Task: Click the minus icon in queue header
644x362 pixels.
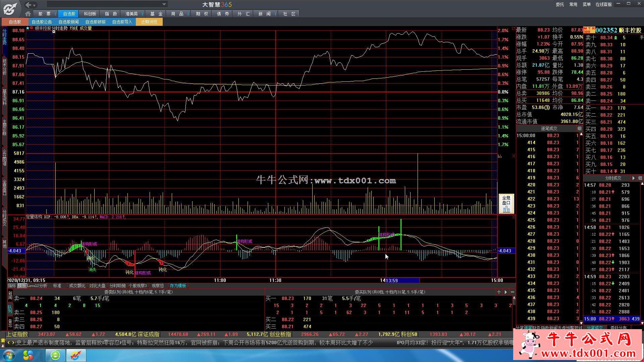Action: [513, 292]
